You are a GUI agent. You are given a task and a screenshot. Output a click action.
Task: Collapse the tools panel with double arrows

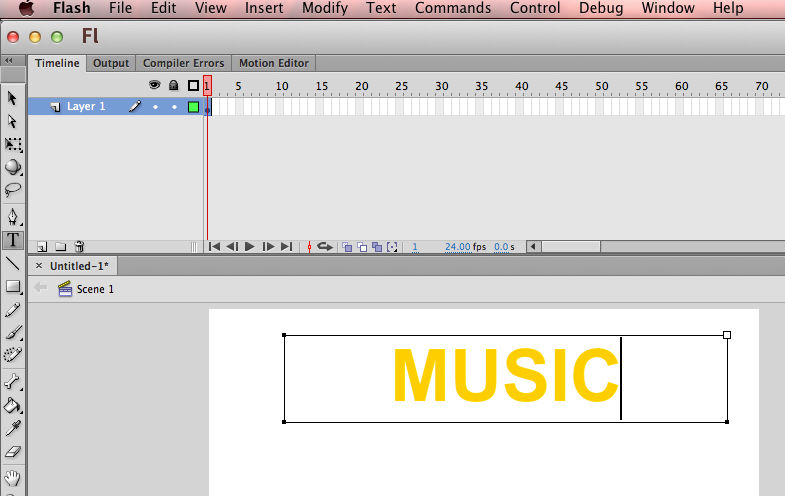pyautogui.click(x=9, y=61)
